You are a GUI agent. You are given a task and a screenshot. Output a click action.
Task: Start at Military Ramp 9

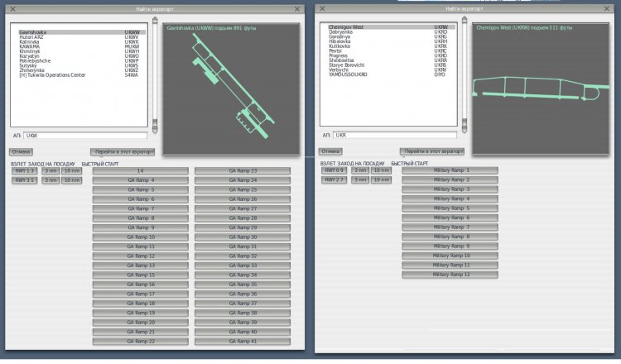(x=450, y=247)
